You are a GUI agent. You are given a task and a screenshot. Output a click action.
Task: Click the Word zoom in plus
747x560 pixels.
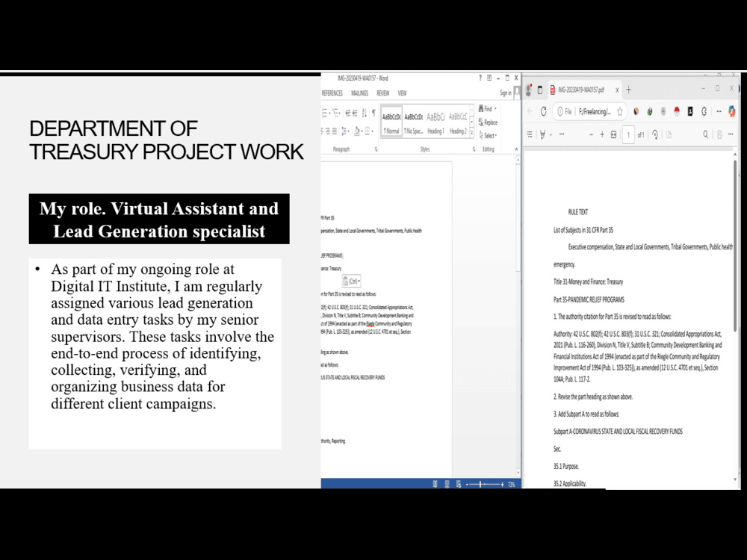502,485
